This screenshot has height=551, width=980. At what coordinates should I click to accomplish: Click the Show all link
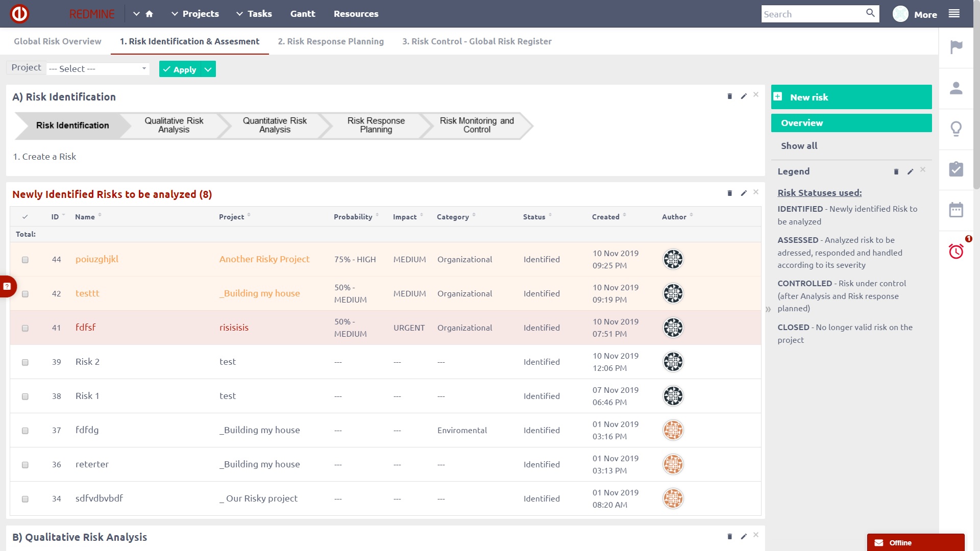[799, 146]
